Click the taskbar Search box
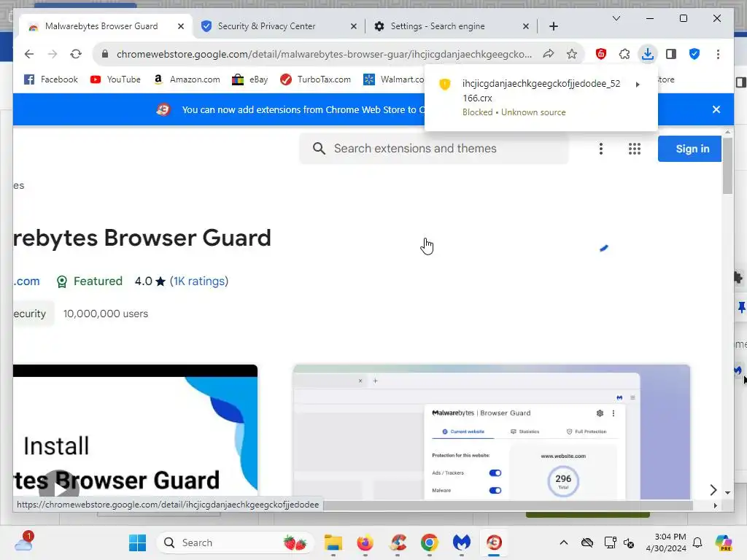747x560 pixels. click(234, 542)
